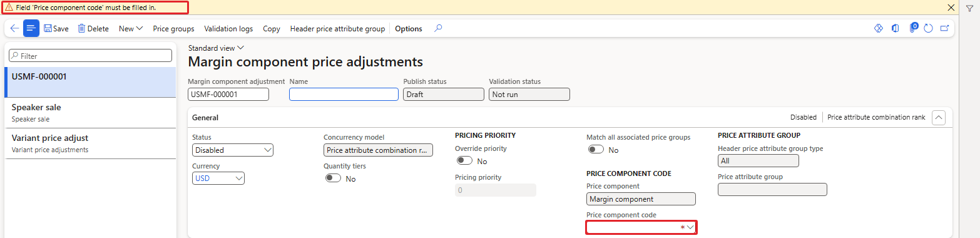Click the Copy action

(272, 28)
